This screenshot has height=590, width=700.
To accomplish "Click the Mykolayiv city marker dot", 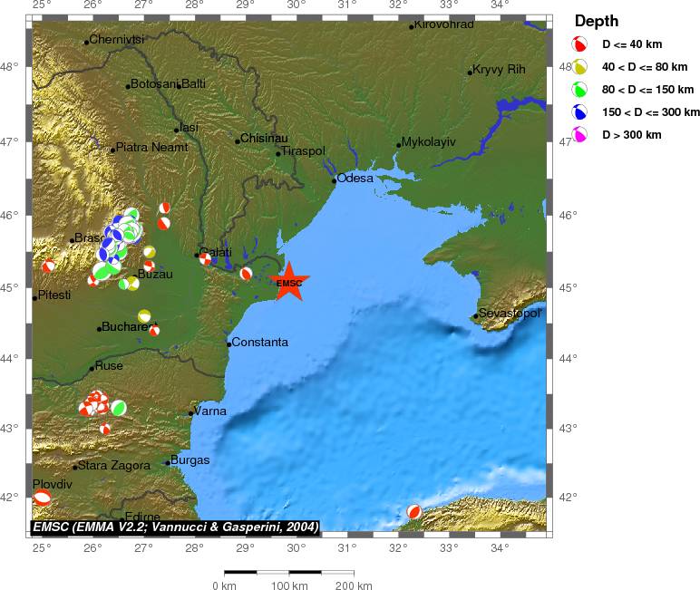I will coord(399,146).
